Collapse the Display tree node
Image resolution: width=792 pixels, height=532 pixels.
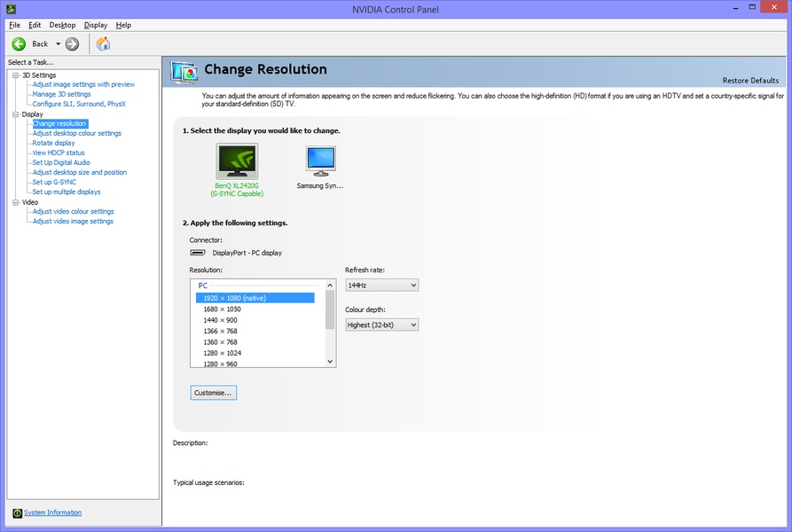point(16,114)
